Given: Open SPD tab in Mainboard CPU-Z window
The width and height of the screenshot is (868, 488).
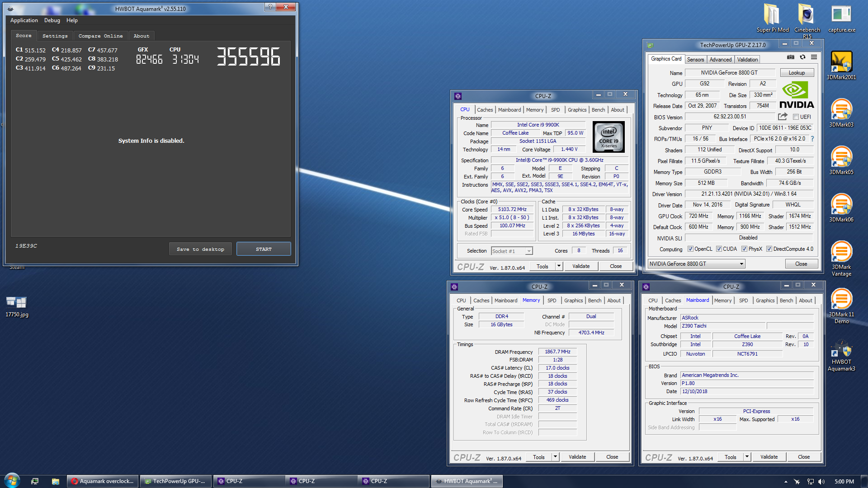Looking at the screenshot, I should pos(743,300).
